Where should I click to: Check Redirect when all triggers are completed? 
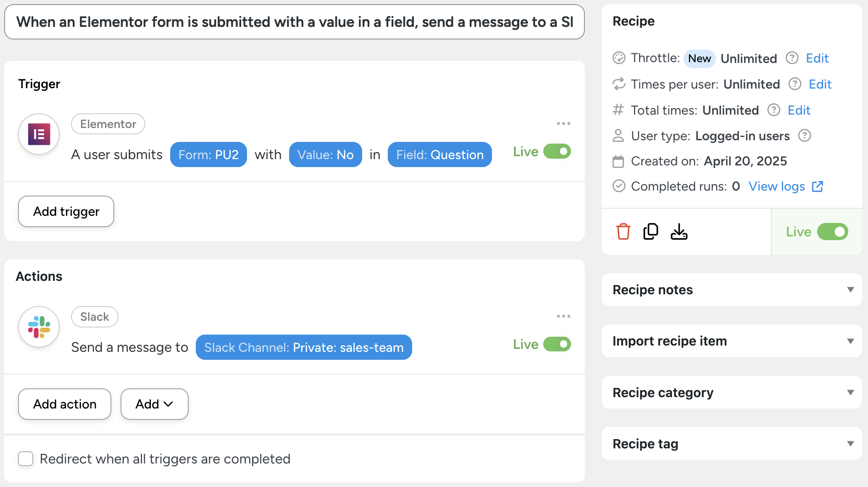[x=26, y=459]
